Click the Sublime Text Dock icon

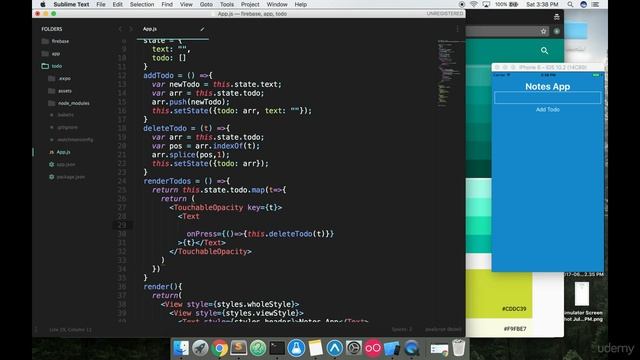pyautogui.click(x=238, y=348)
